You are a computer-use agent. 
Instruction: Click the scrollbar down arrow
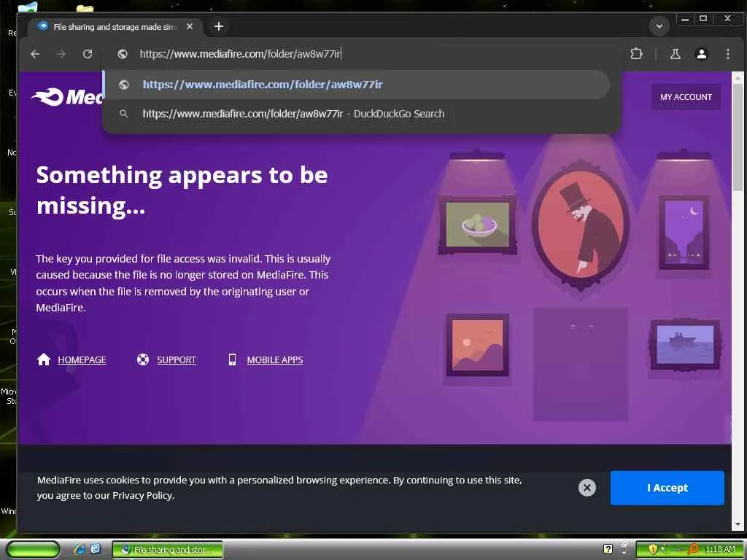pyautogui.click(x=738, y=525)
